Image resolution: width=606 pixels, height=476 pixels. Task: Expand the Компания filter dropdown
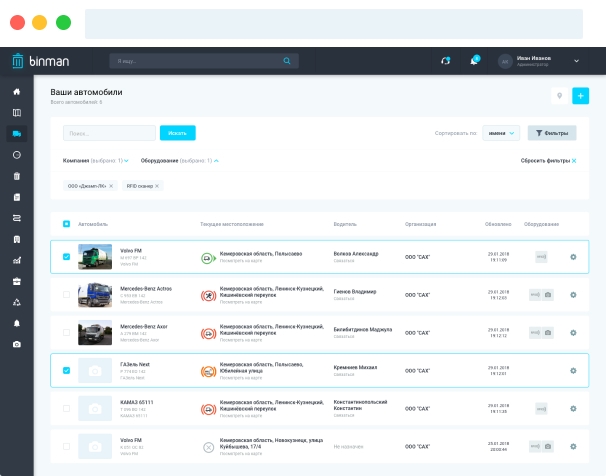pyautogui.click(x=96, y=160)
